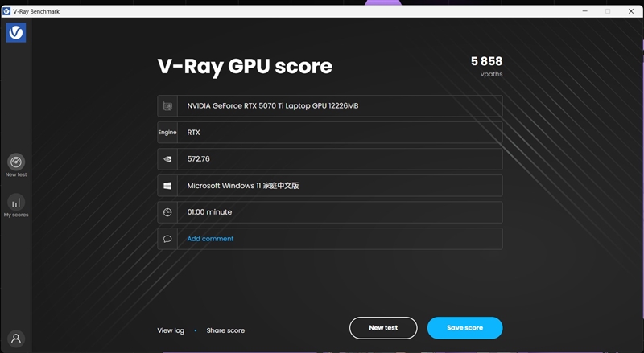Click the V-Ray logo in the sidebar

point(16,32)
